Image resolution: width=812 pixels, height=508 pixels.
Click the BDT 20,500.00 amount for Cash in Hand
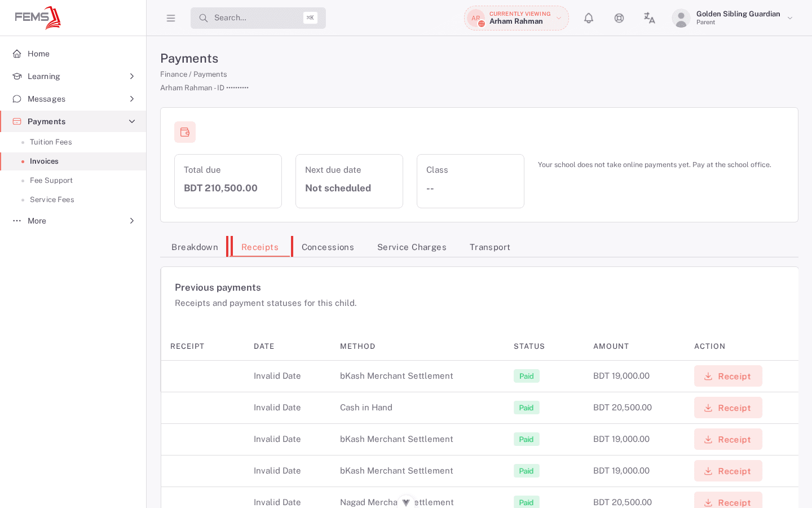pos(623,408)
